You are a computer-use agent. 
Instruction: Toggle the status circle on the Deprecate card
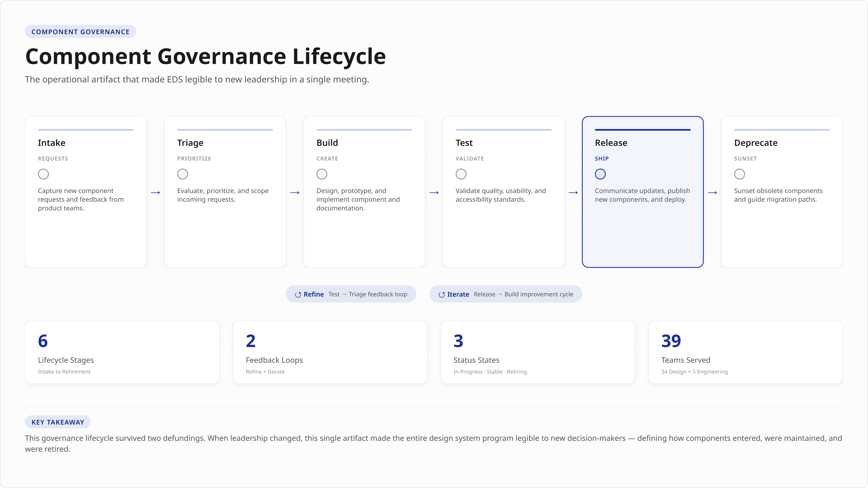tap(740, 174)
